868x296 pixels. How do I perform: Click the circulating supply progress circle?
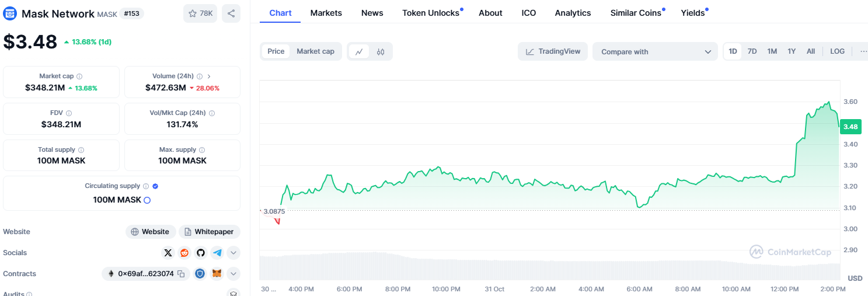[147, 200]
